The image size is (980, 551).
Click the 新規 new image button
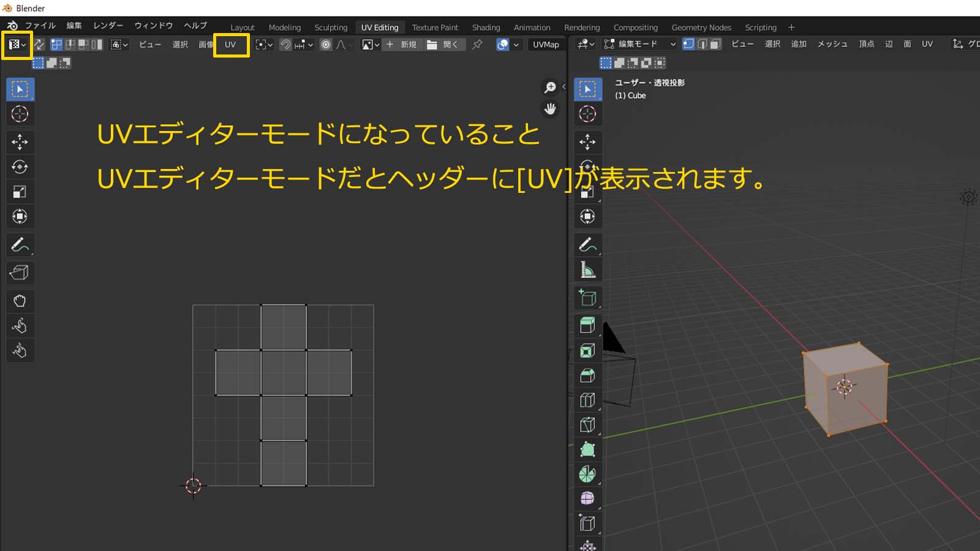[x=402, y=45]
